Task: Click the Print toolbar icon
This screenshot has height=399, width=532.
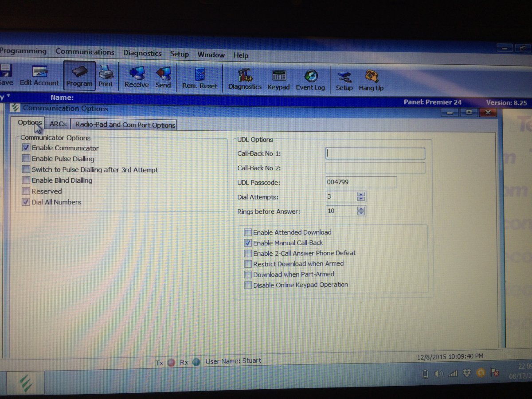Action: click(x=106, y=76)
